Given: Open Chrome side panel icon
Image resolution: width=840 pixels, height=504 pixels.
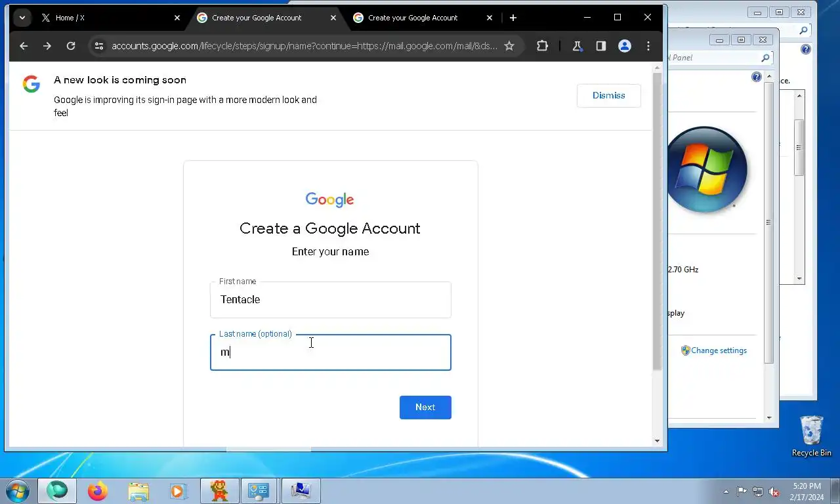Looking at the screenshot, I should pos(601,46).
